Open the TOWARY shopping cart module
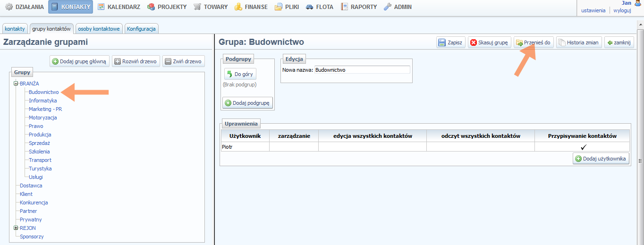 point(210,7)
